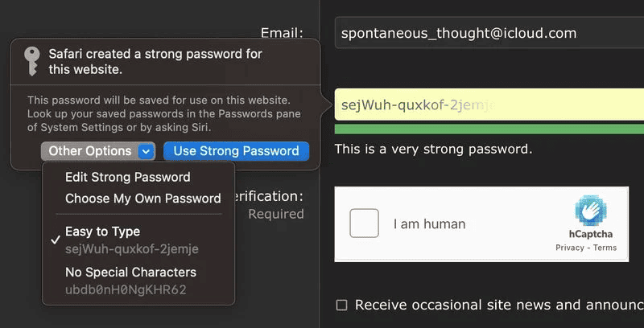The height and width of the screenshot is (328, 644).
Task: Pick the Easy to Type password option
Action: (102, 232)
